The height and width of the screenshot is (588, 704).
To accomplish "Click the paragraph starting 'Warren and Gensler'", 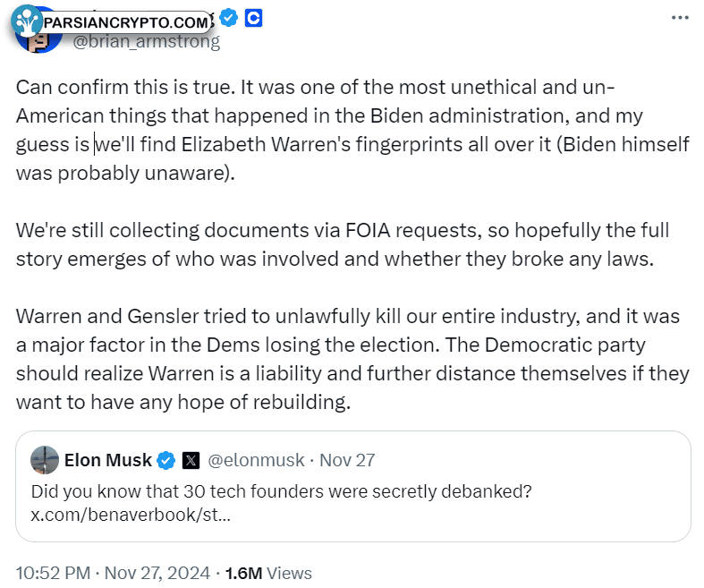I will 352,360.
